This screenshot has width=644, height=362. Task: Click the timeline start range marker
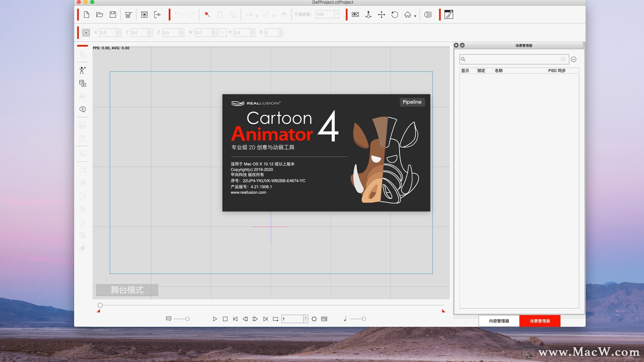[98, 311]
